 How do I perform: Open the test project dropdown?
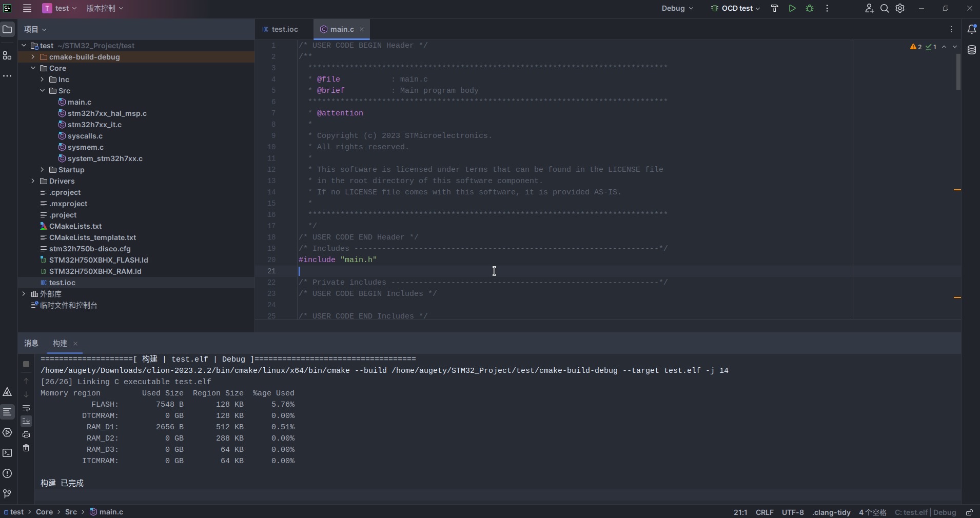tap(60, 8)
